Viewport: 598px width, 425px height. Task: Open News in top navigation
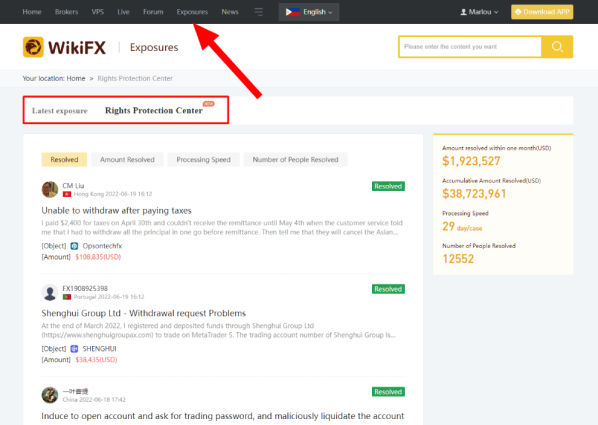click(x=230, y=12)
